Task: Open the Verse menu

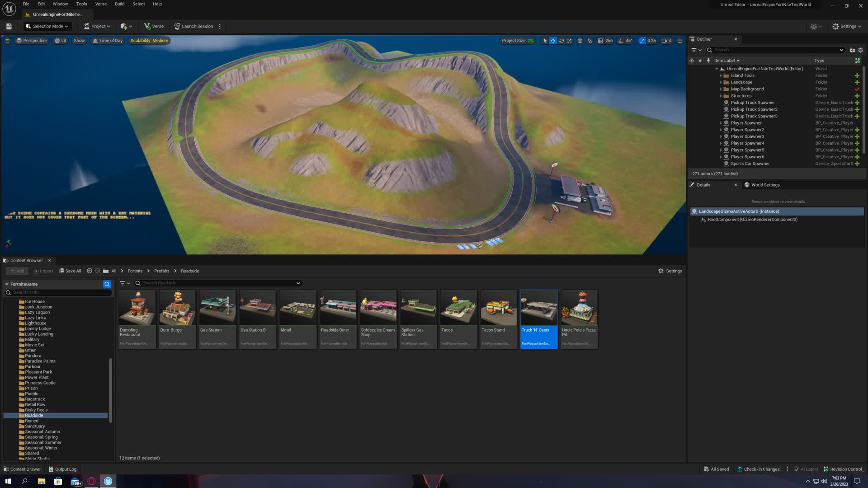Action: (x=101, y=4)
